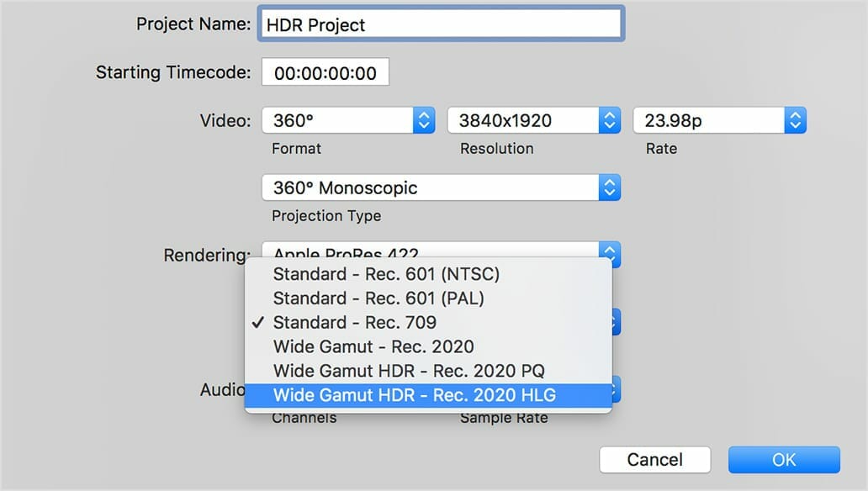The image size is (868, 491).
Task: Open the Rate dropdown showing 23.98p
Action: coord(720,120)
